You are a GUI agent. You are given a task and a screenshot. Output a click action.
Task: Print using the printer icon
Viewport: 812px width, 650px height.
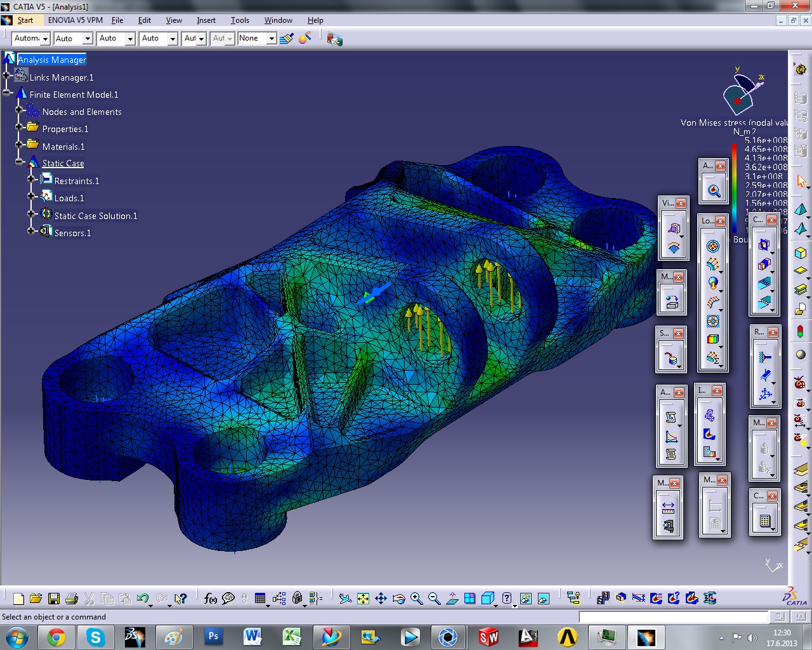tap(72, 599)
